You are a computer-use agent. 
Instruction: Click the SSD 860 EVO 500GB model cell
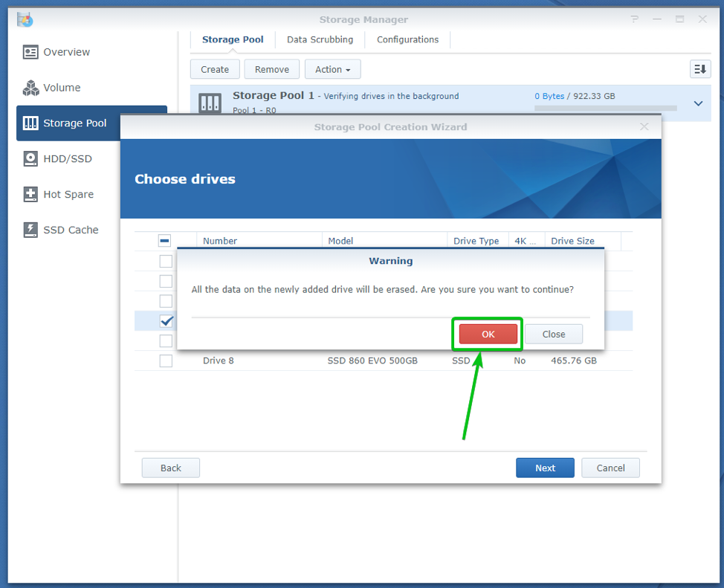click(372, 361)
